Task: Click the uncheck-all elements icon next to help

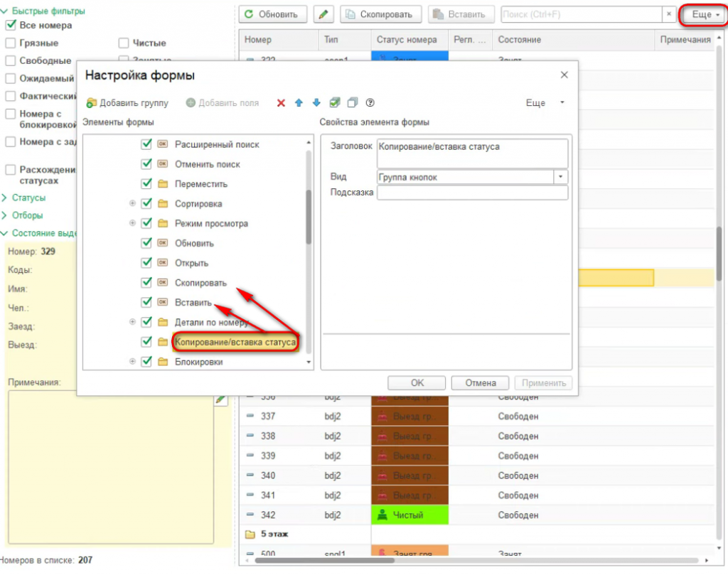Action: pos(353,102)
